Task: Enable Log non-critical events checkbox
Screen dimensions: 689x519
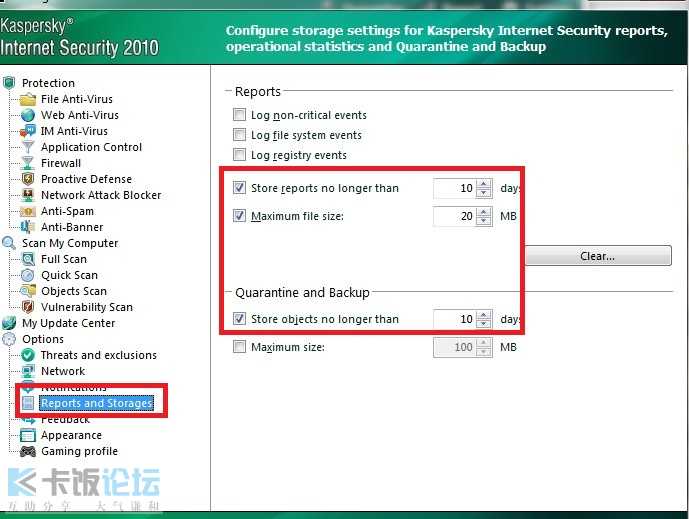Action: tap(239, 115)
